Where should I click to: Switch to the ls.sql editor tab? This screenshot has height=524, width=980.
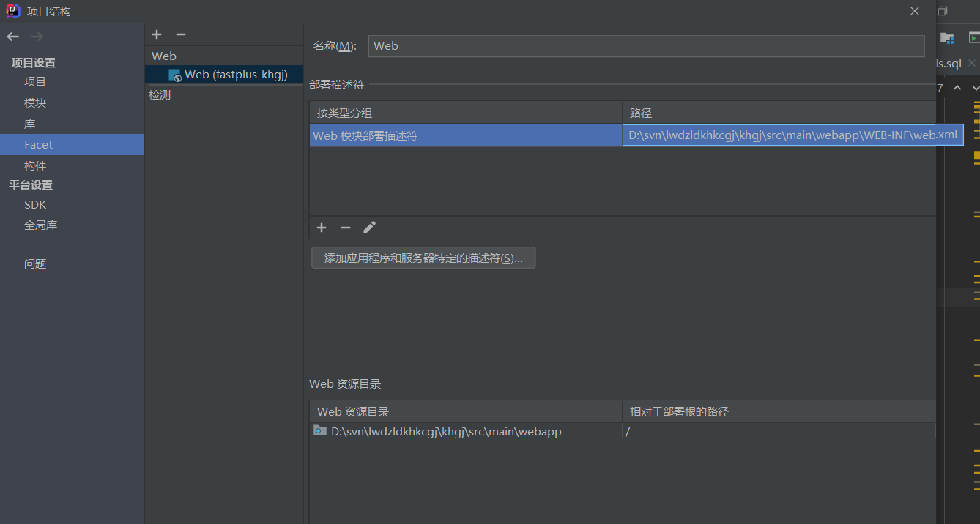pyautogui.click(x=948, y=63)
